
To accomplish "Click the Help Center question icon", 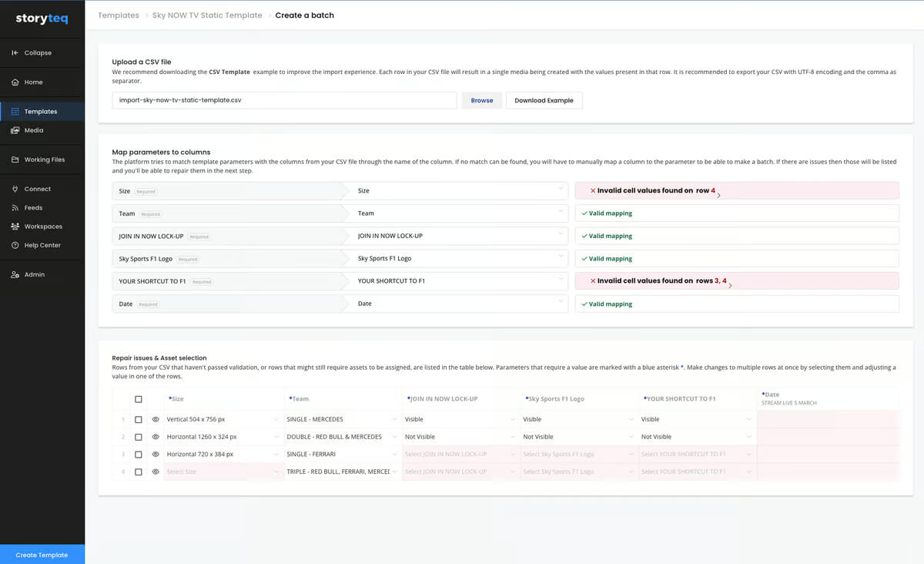I will [x=15, y=245].
